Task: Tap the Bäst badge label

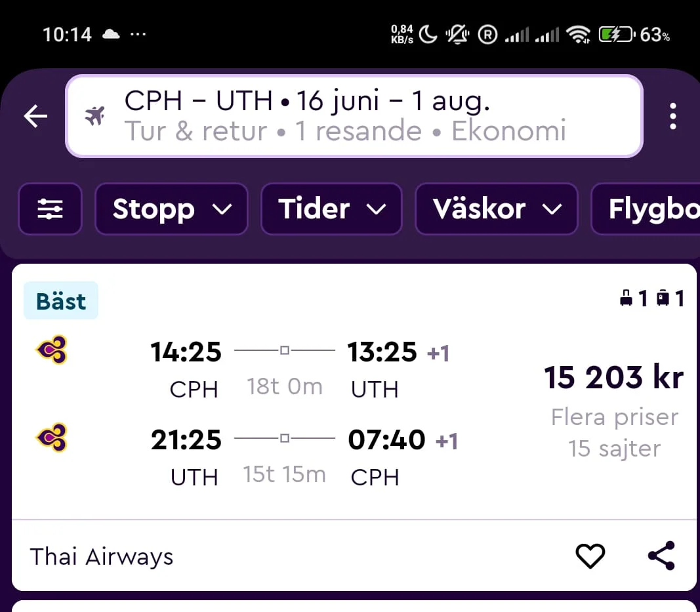Action: (61, 301)
